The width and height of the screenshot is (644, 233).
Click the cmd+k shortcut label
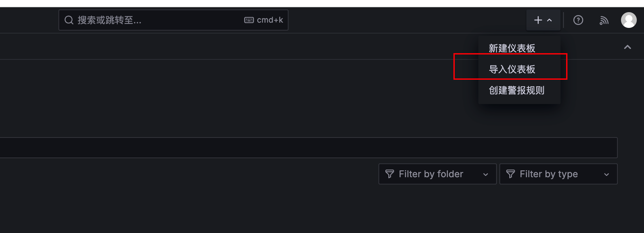(x=270, y=20)
